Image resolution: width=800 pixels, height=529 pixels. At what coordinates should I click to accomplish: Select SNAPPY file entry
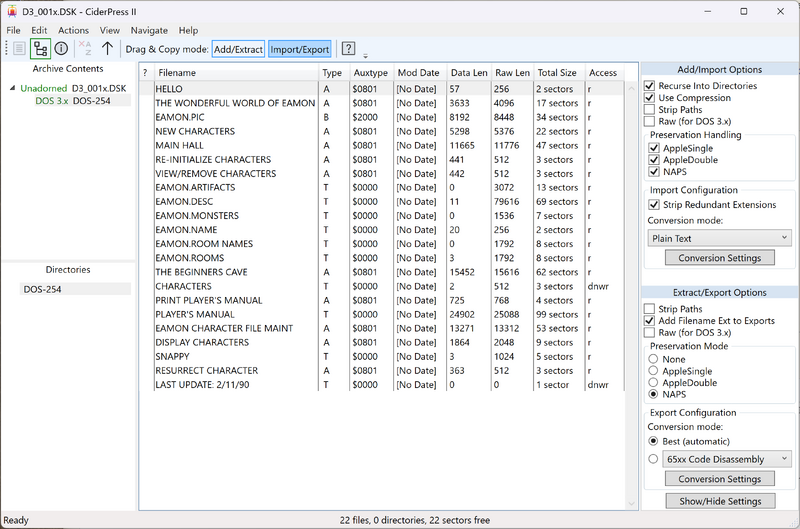point(381,357)
